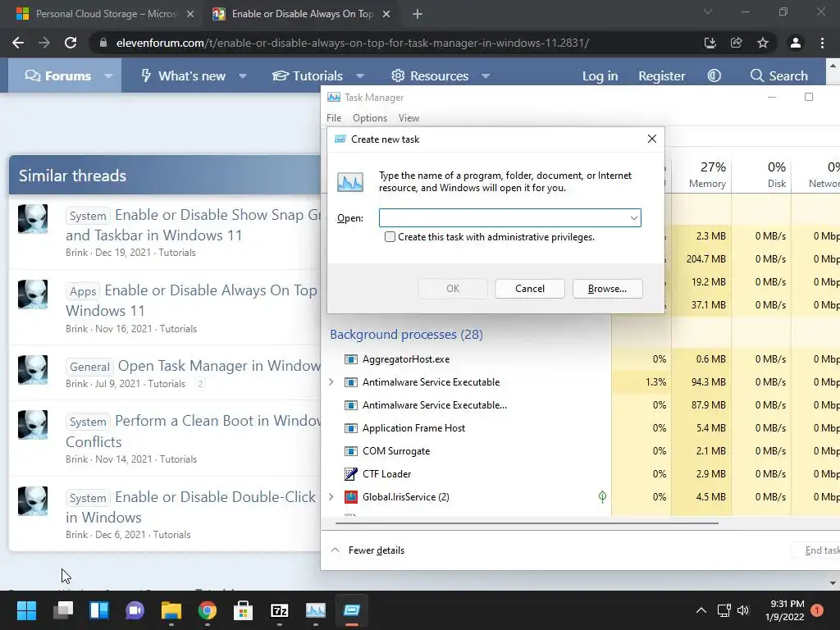Click the General tag label
Viewport: 840px width, 630px height.
[x=89, y=367]
